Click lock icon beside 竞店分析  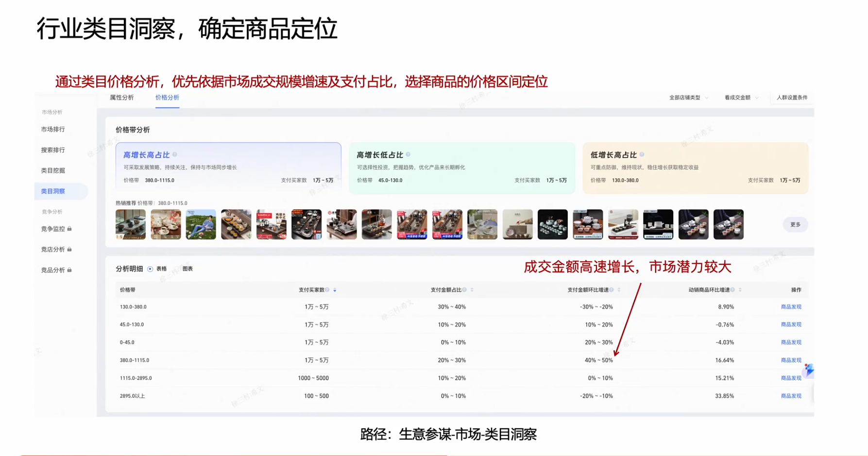pyautogui.click(x=69, y=249)
